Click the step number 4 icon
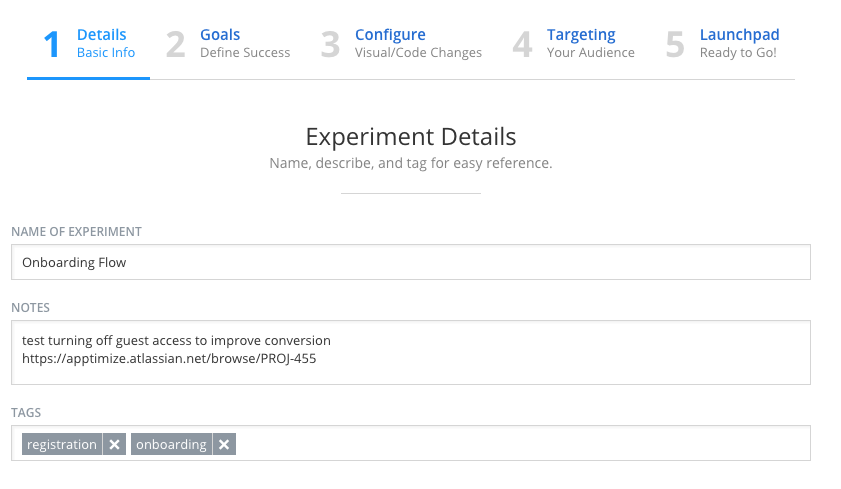The image size is (841, 489). pyautogui.click(x=522, y=45)
